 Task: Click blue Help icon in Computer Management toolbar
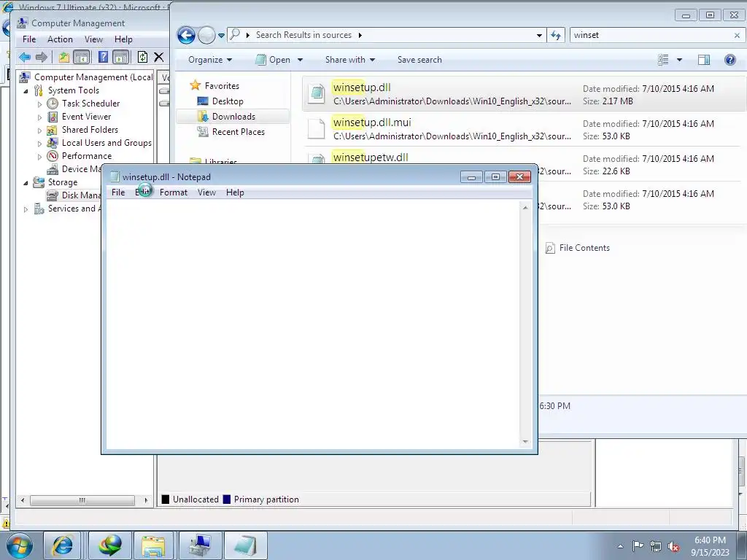pyautogui.click(x=103, y=57)
